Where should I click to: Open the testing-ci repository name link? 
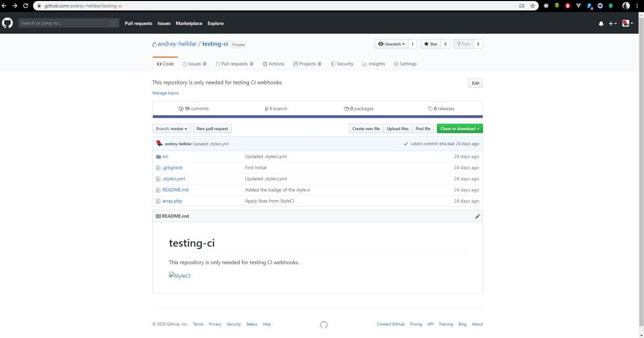pyautogui.click(x=215, y=44)
